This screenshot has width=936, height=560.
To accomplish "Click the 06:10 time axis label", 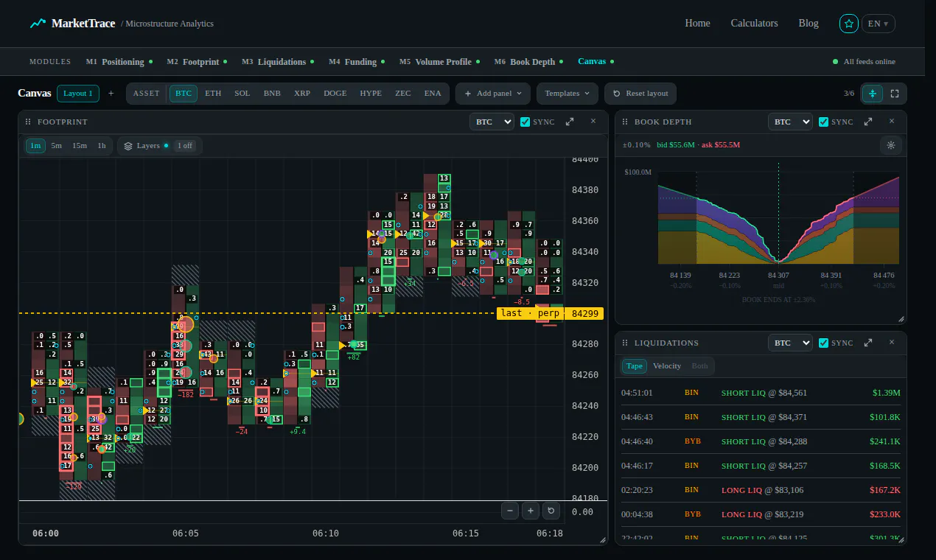I will [325, 533].
